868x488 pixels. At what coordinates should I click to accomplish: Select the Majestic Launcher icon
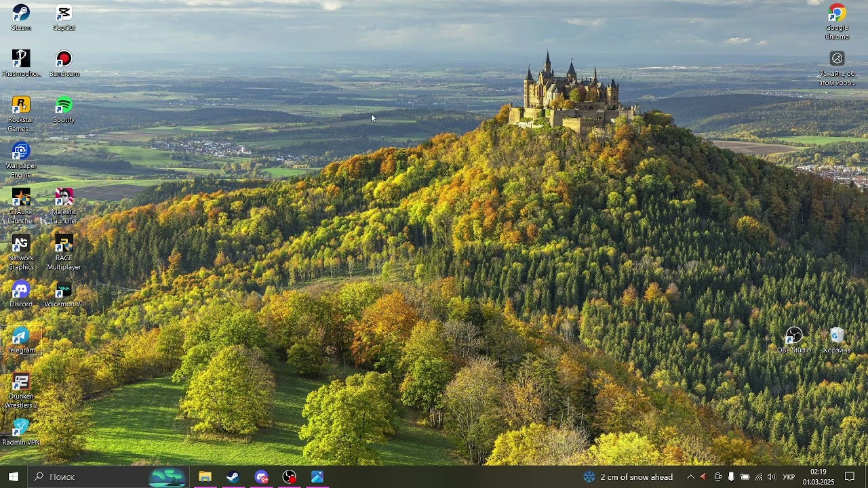64,206
